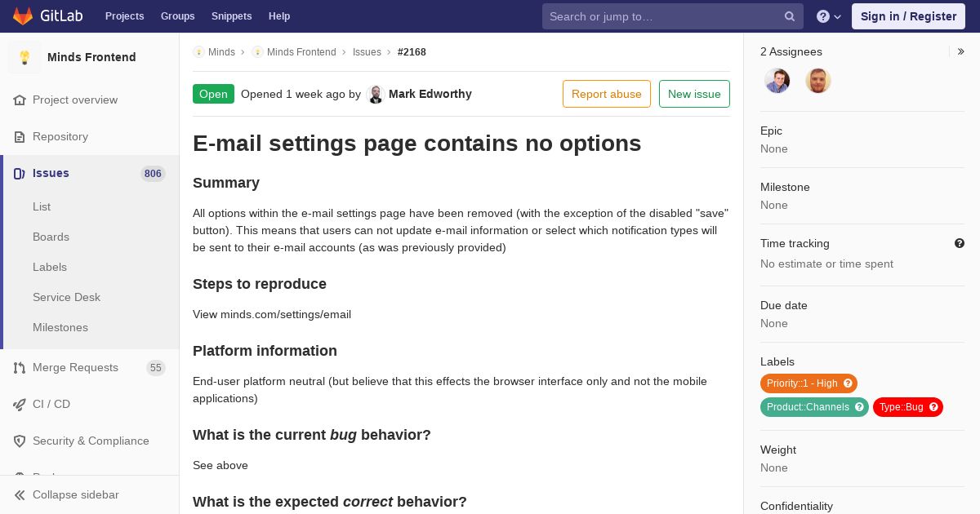Click the CI / CD rocket icon
Screen dimensions: 980x514
20,404
